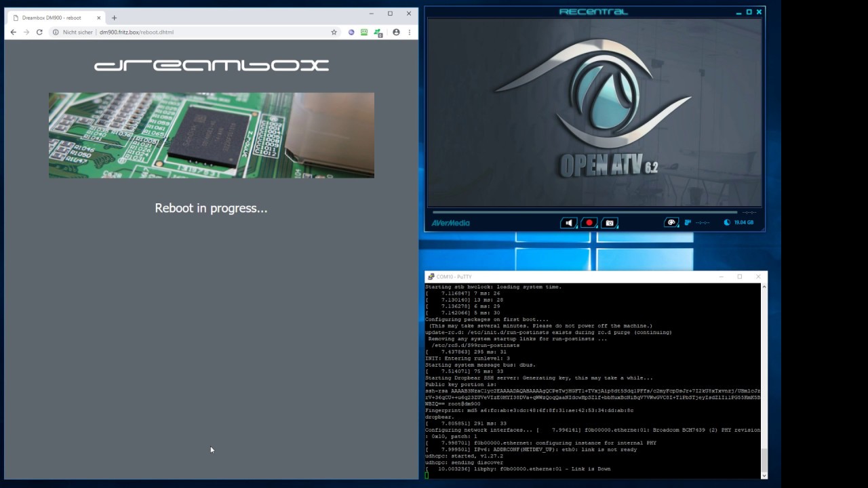Click the address bar URL dm900.fritz.box
Viewport: 868px width, 488px height.
tap(136, 32)
